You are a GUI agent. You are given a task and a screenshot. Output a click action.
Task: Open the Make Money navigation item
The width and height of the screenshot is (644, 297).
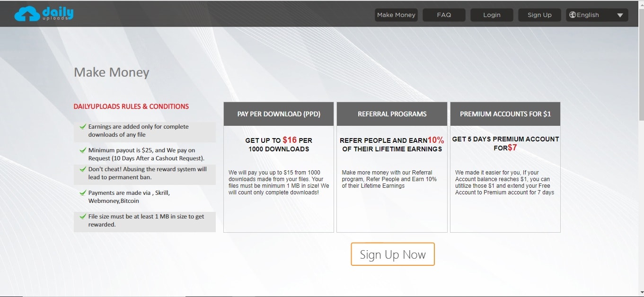[396, 15]
